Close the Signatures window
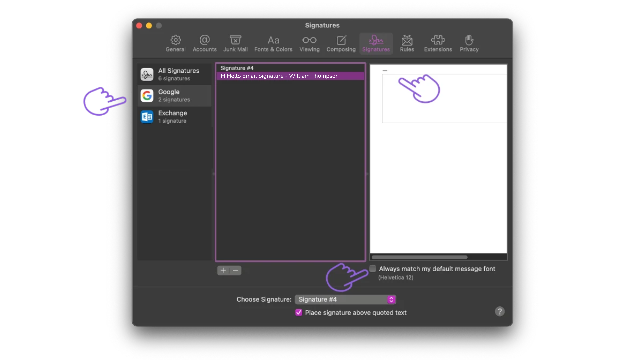 (x=139, y=26)
